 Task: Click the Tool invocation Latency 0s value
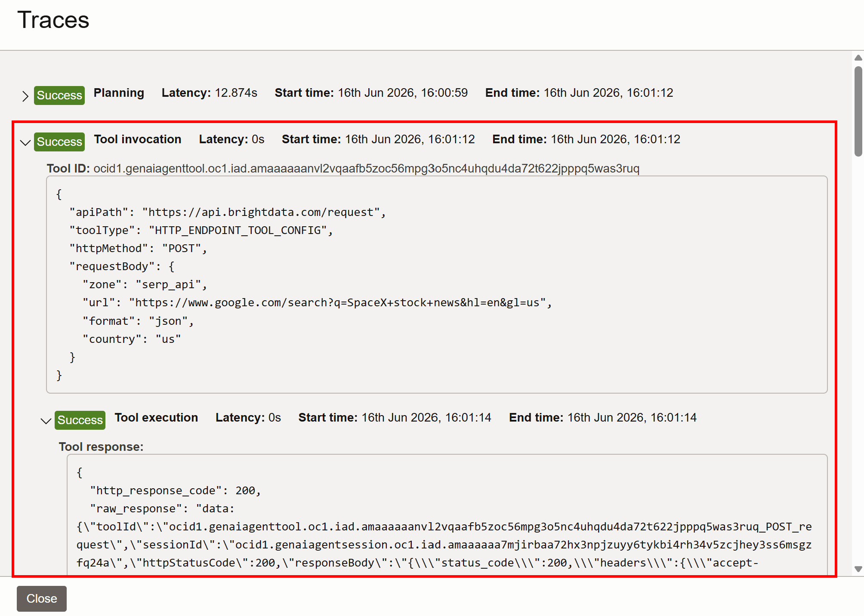tap(258, 139)
